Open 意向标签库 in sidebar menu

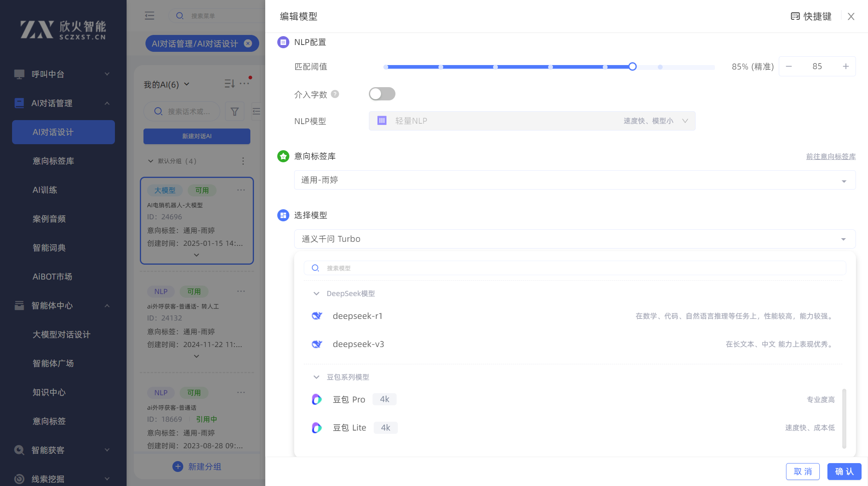[x=53, y=161]
